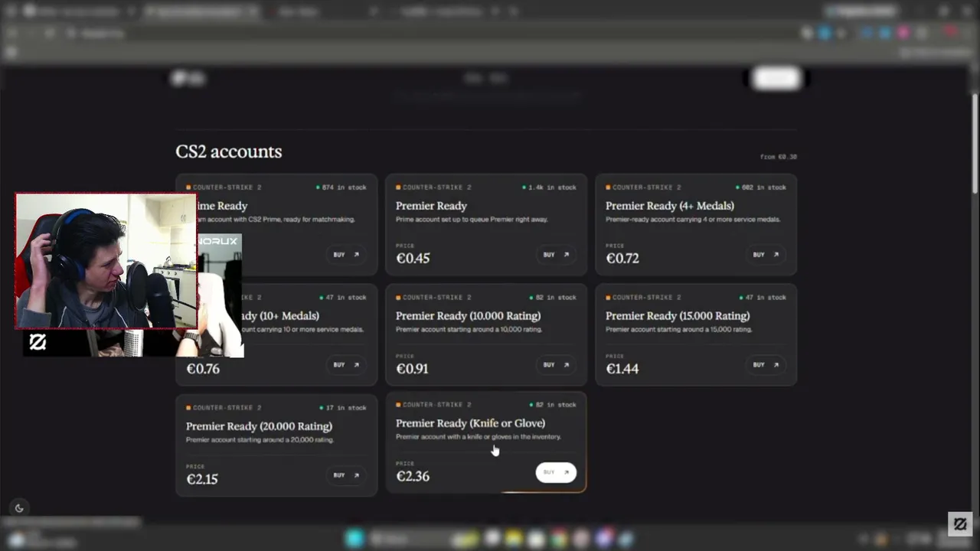
Task: Click 'knife or gloves in the inventory' description
Action: pos(479,437)
